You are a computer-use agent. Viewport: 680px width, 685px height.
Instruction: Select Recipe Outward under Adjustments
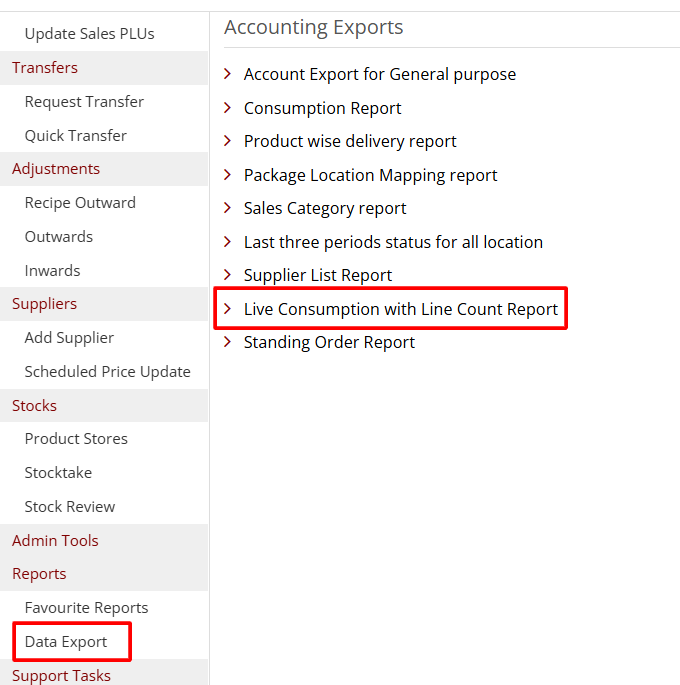pyautogui.click(x=80, y=203)
